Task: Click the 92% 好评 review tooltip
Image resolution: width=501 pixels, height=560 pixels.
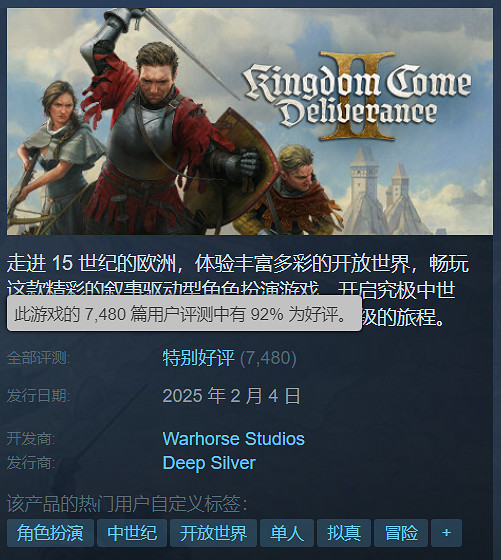Action: 184,314
